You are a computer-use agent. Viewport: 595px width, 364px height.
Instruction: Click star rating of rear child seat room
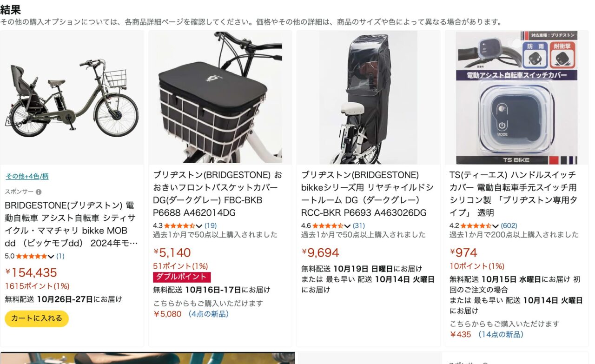328,225
